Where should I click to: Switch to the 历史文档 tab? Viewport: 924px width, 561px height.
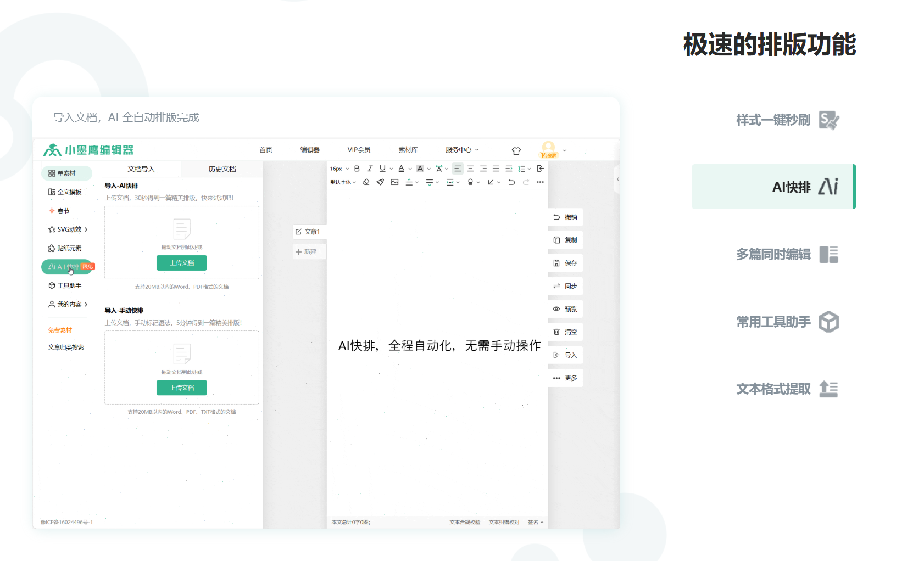[x=222, y=169]
